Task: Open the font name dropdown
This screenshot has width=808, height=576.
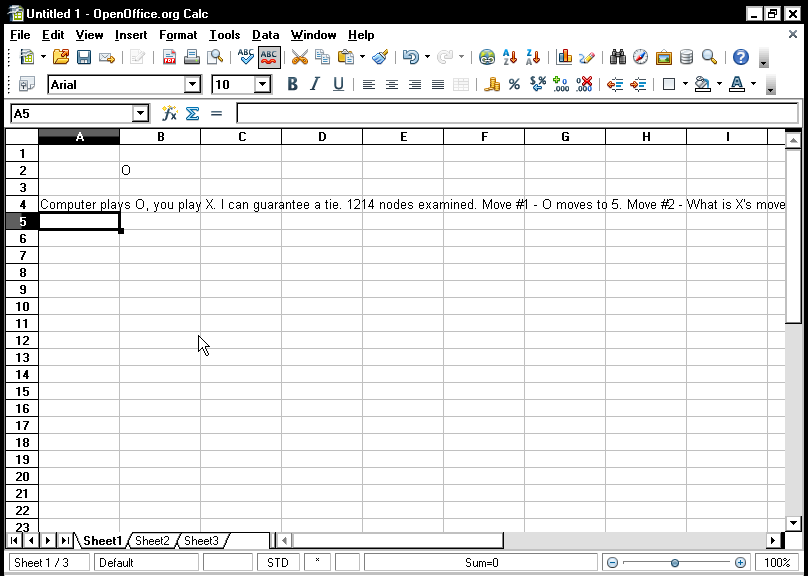Action: [194, 85]
